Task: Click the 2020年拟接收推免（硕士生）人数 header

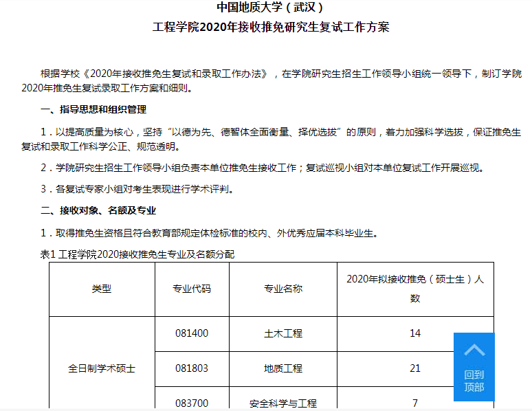Action: [415, 289]
